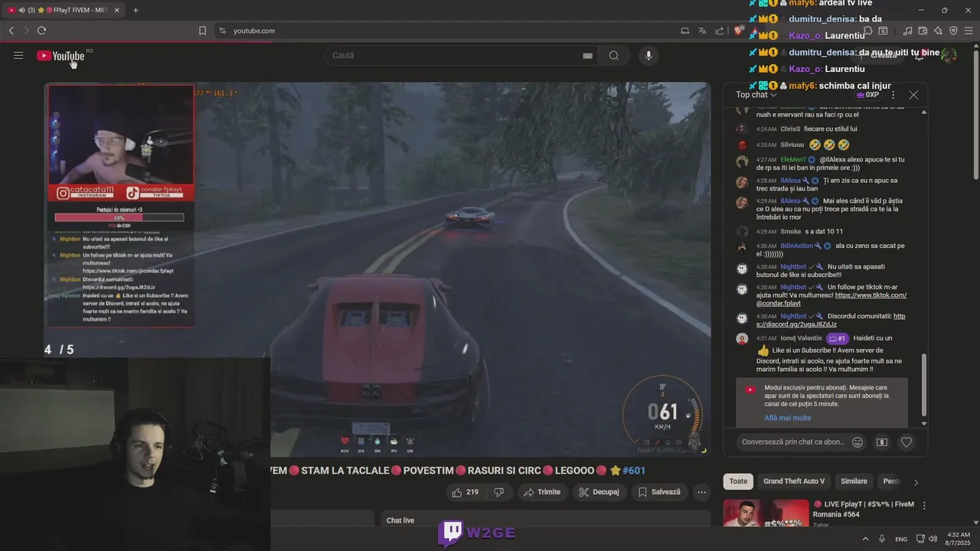
Task: Bookmark this page using the bookmark icon
Action: click(x=202, y=31)
